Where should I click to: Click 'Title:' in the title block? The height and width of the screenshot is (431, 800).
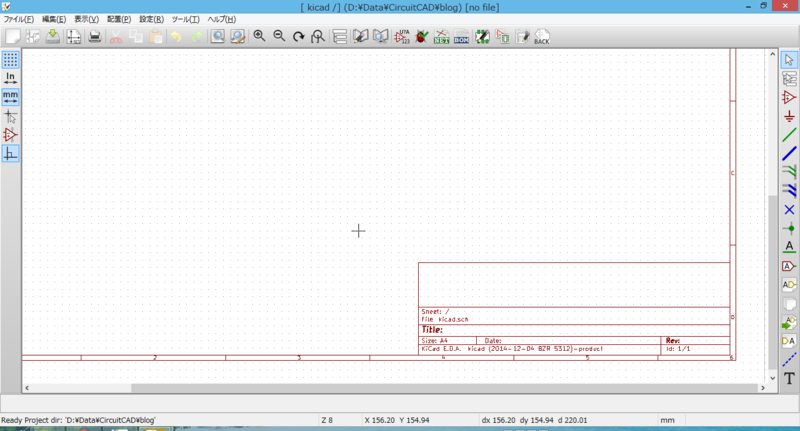[x=432, y=329]
